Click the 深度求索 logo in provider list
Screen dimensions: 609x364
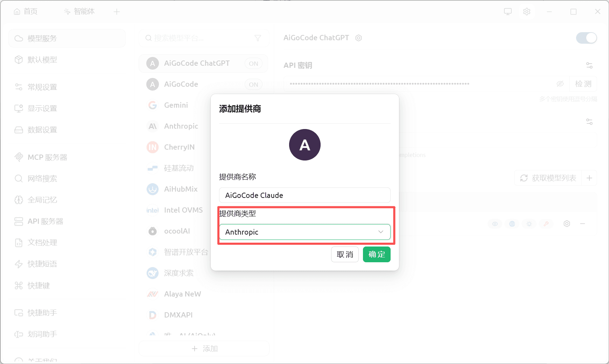(x=153, y=273)
